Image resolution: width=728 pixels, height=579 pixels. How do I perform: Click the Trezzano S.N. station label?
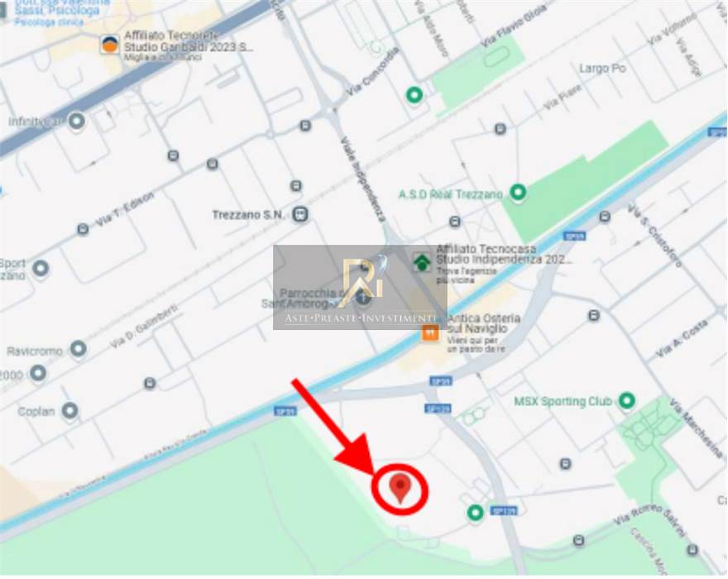(248, 215)
